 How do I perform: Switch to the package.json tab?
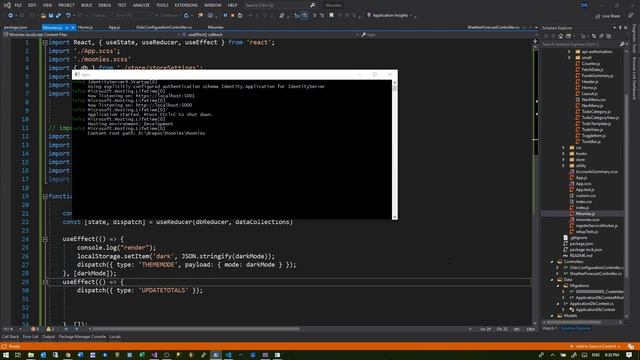point(15,27)
